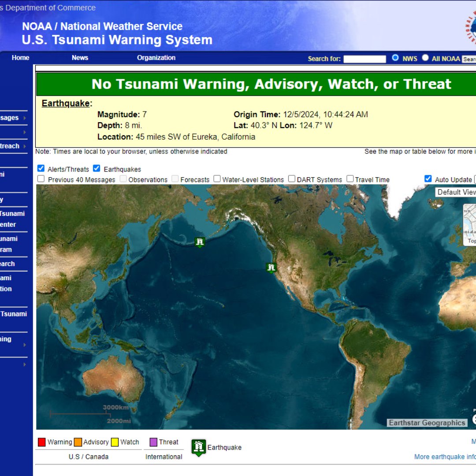Select the All NOAA radio button
Screen dimensions: 476x476
[x=425, y=58]
